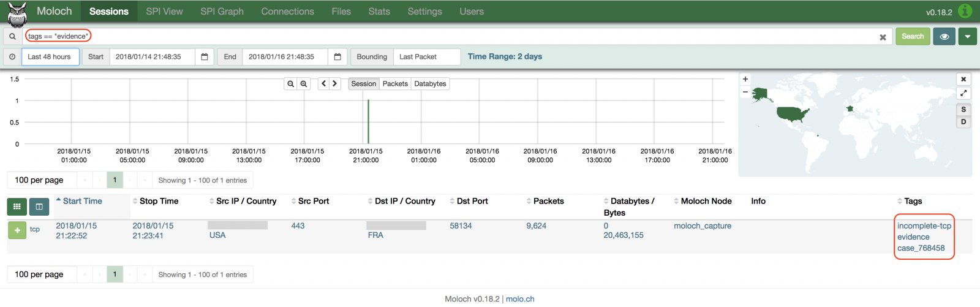980x307 pixels.
Task: Click the column layout config button
Action: point(39,207)
